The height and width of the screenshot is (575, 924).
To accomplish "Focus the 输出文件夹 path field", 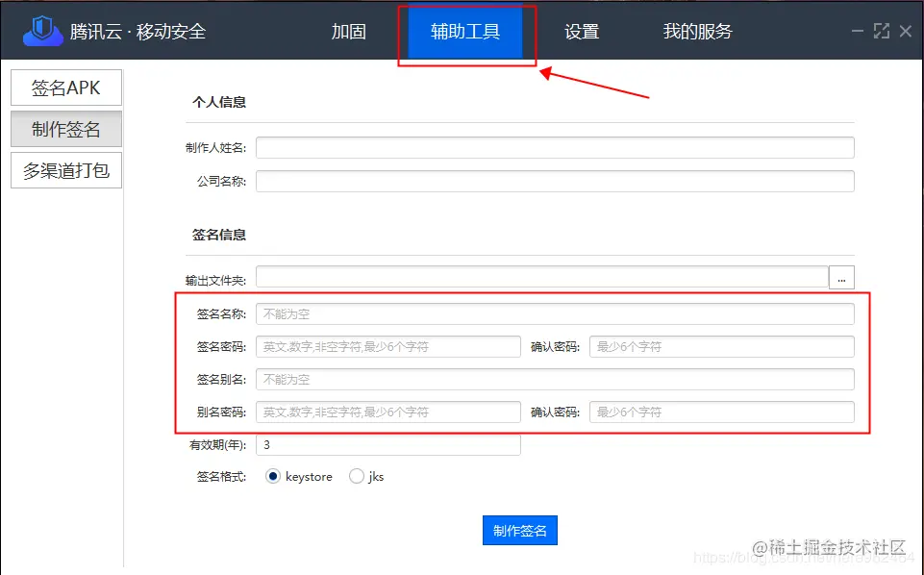I will [542, 277].
